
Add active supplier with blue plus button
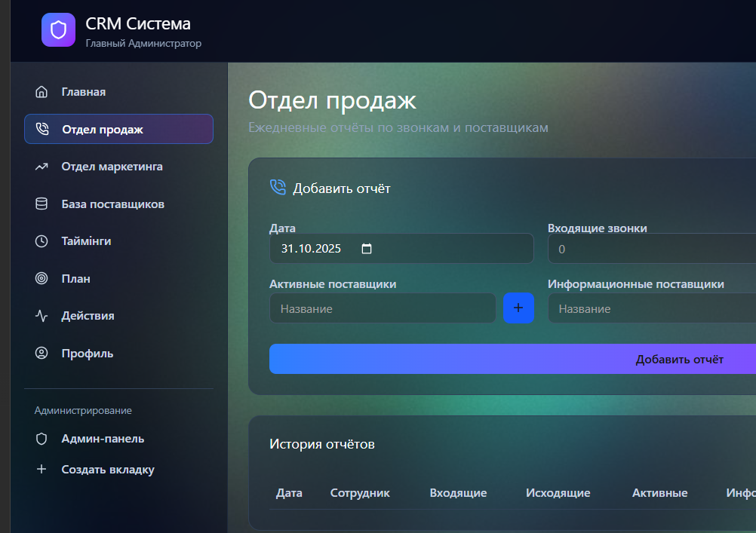click(x=518, y=308)
